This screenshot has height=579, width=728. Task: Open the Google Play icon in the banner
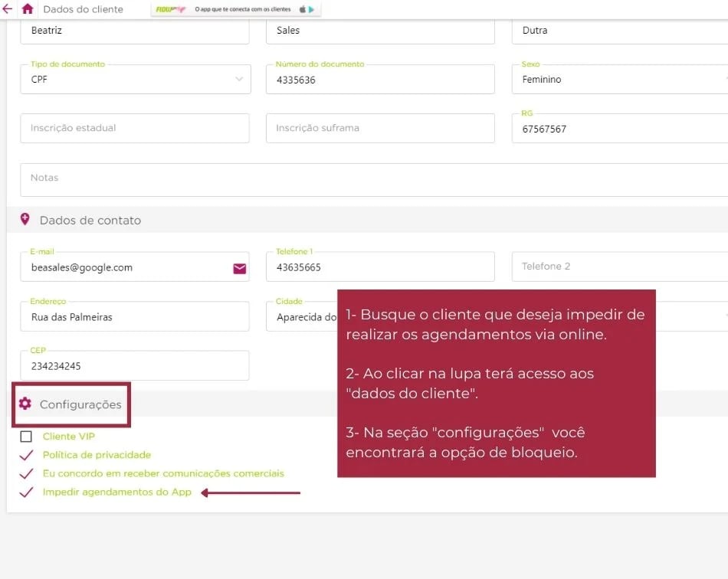coord(312,9)
